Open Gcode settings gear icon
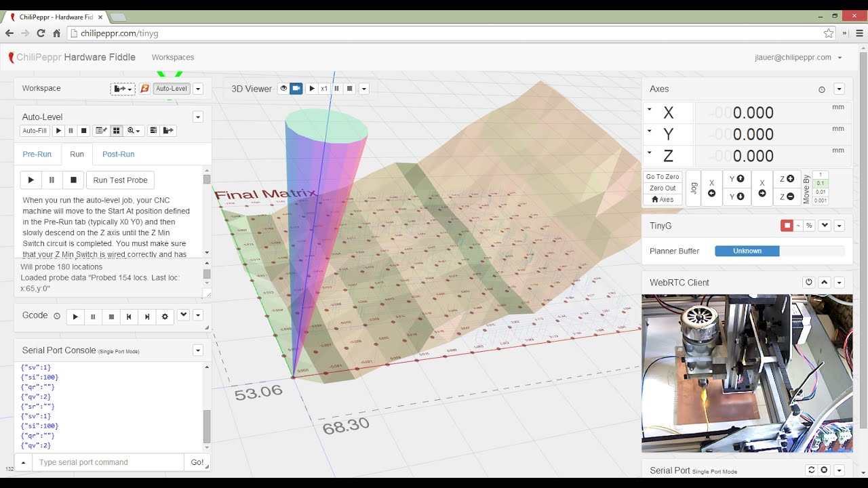 [x=165, y=317]
